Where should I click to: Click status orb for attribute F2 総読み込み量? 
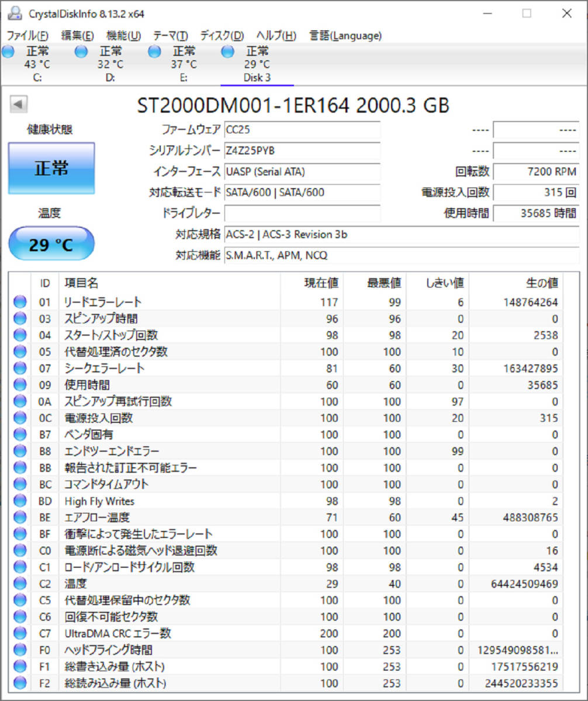coord(20,682)
